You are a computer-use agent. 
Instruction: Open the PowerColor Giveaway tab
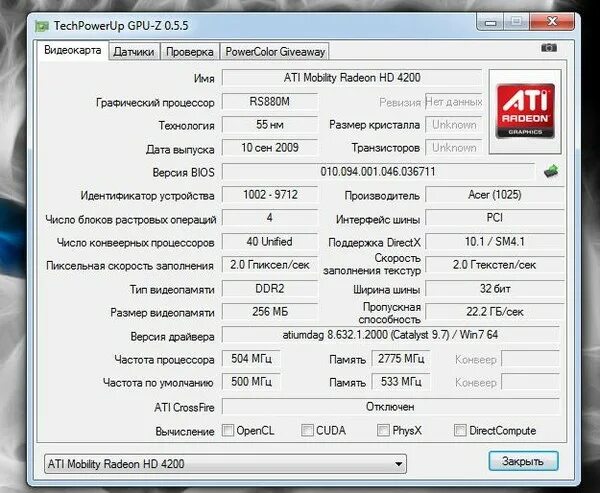tap(275, 52)
